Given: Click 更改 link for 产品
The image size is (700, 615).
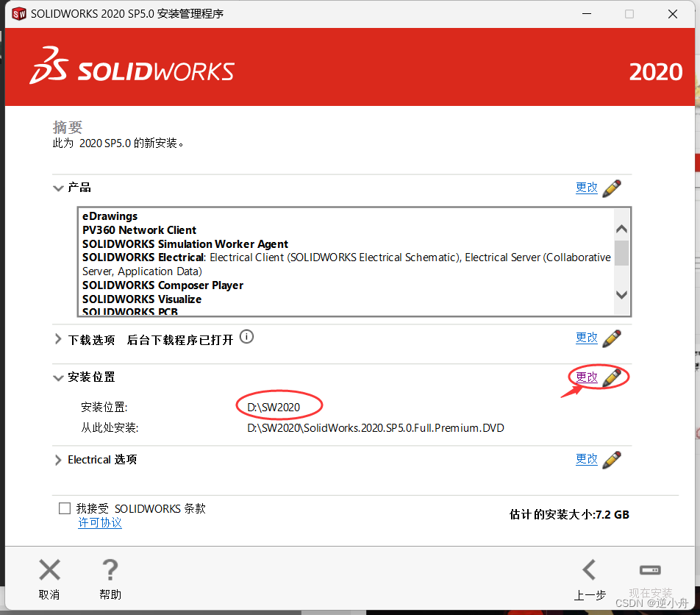Looking at the screenshot, I should coord(587,188).
